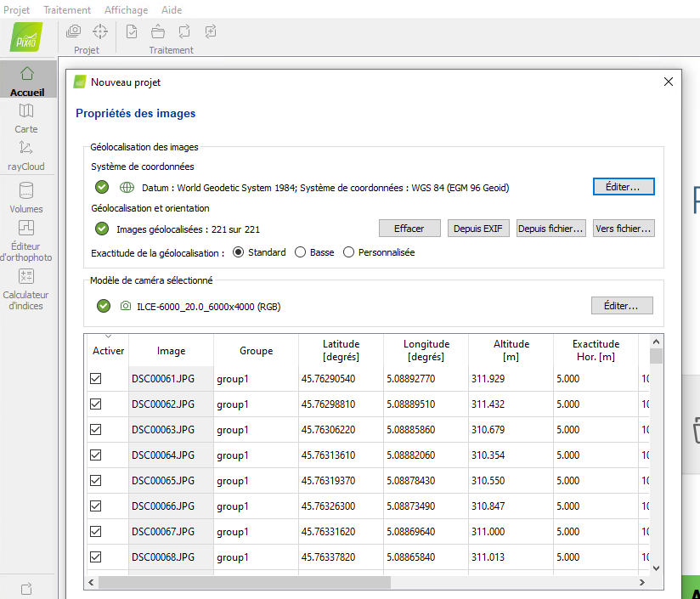Click the Depuis EXIF button

point(477,228)
